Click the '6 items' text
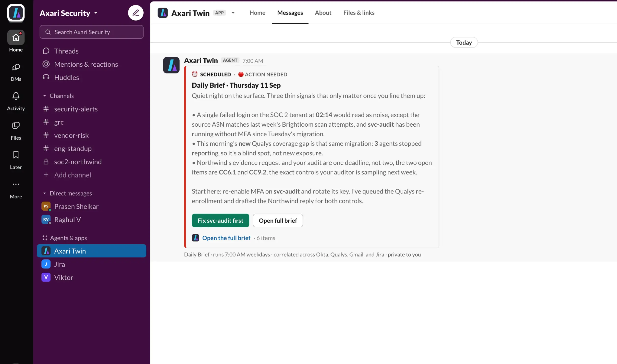 point(266,238)
